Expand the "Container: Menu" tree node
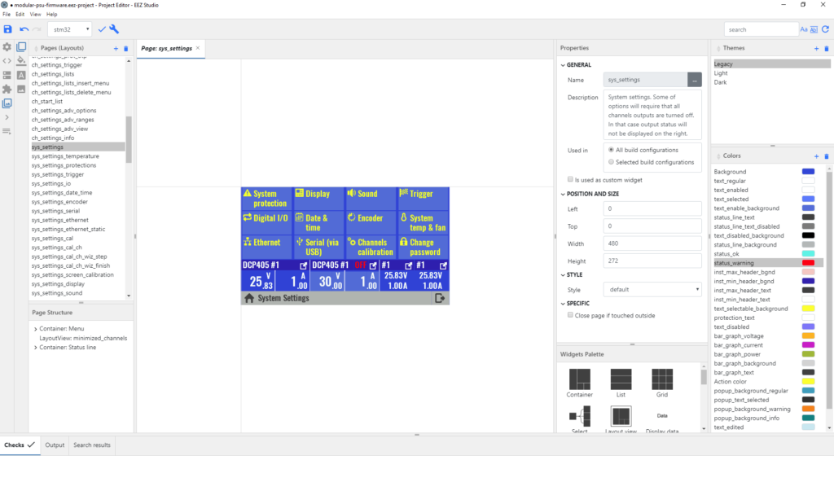This screenshot has width=834, height=504. coord(35,328)
